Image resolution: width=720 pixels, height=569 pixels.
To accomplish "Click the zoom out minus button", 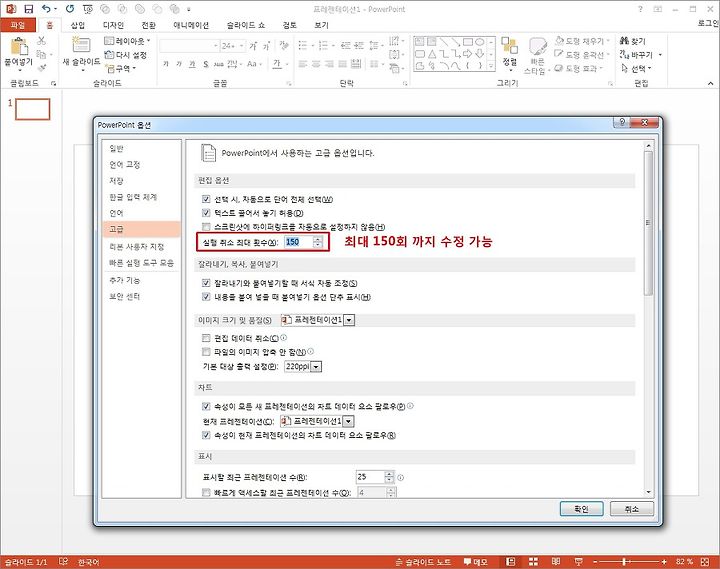I will click(595, 562).
